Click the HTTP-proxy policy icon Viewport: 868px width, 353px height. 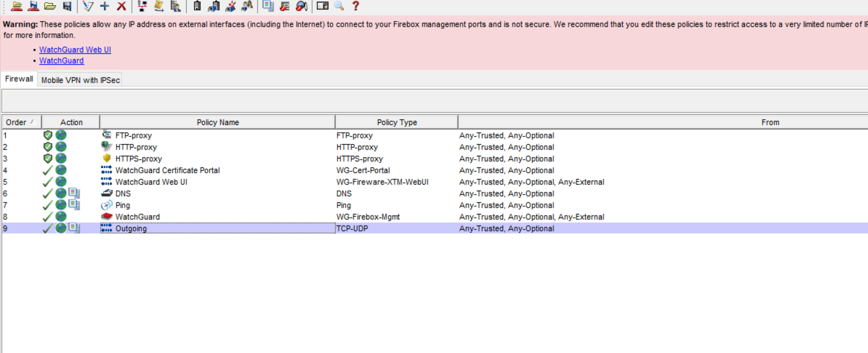pos(106,147)
